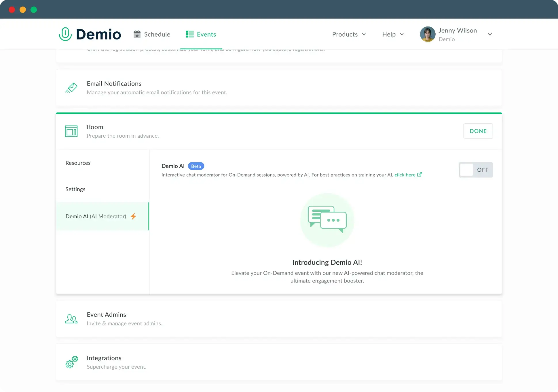
Task: Expand the Help menu
Action: click(x=392, y=34)
